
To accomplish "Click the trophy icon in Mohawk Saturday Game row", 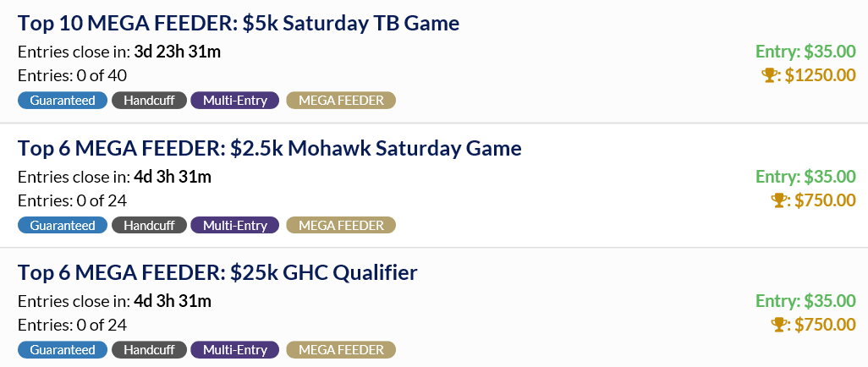I will click(778, 200).
